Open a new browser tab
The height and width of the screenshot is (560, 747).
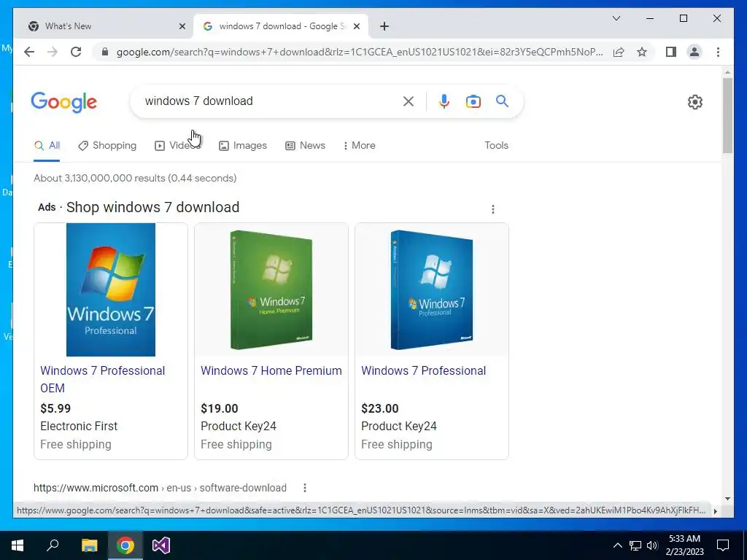[384, 26]
